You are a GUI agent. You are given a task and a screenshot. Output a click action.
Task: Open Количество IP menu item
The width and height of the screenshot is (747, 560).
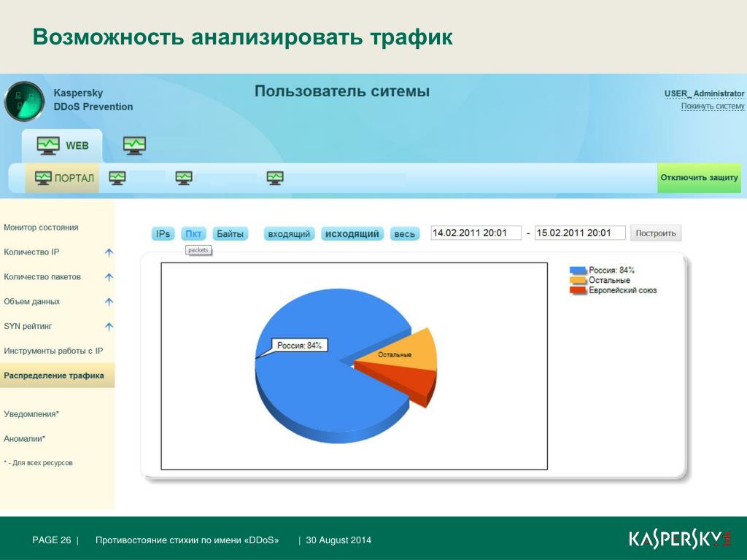(31, 252)
